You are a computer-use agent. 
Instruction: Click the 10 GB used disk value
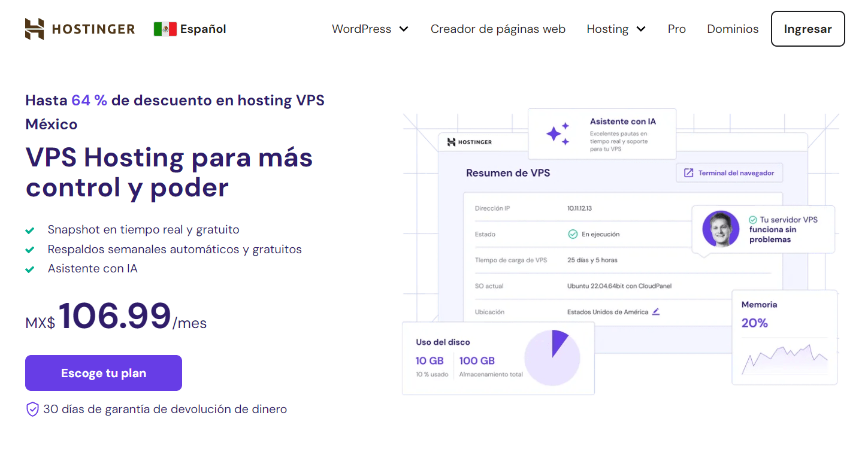coord(430,360)
